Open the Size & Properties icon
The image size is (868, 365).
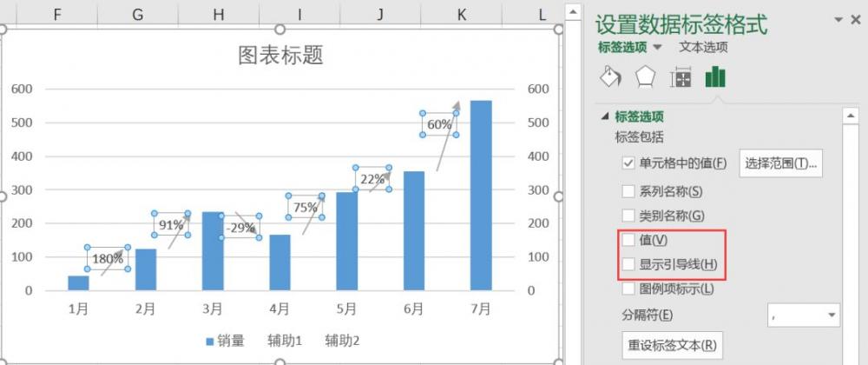(x=681, y=77)
